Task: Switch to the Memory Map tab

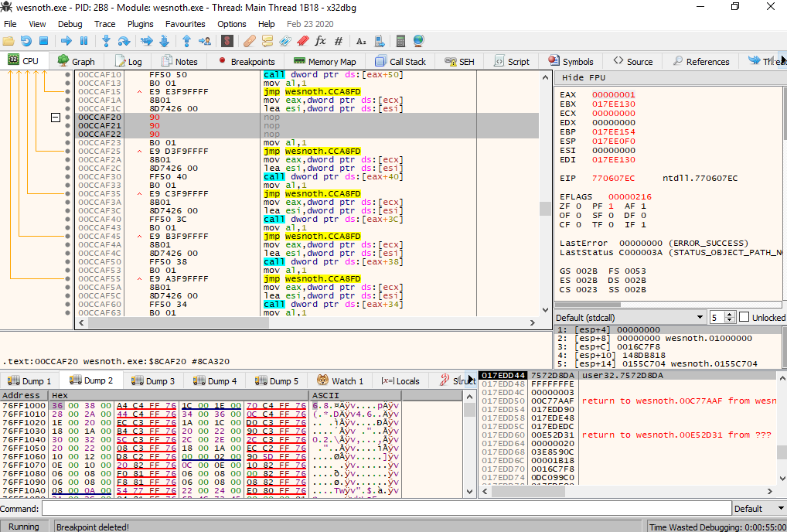Action: click(325, 62)
